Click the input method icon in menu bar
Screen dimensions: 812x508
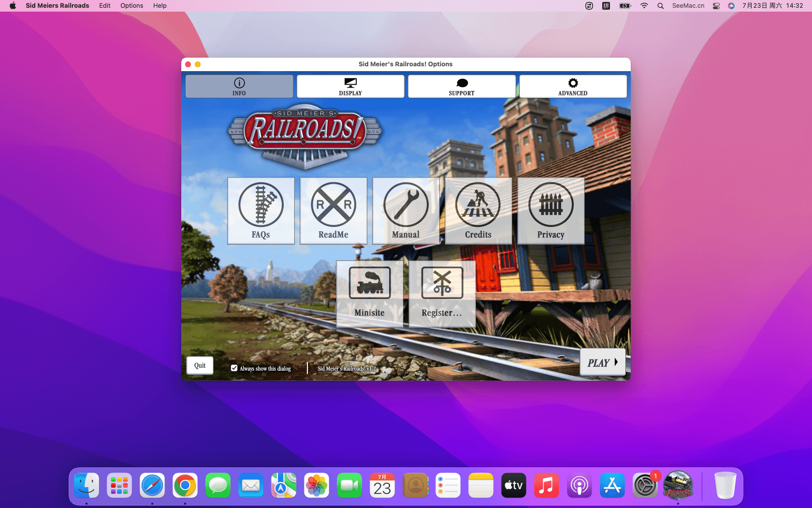(x=606, y=6)
